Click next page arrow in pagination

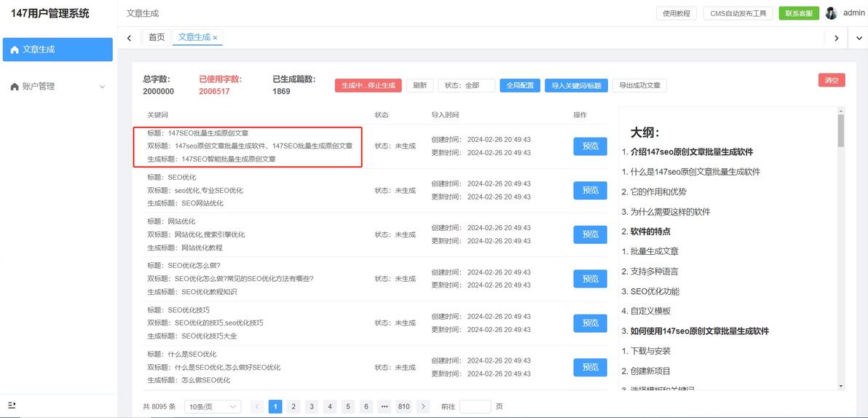coord(422,406)
